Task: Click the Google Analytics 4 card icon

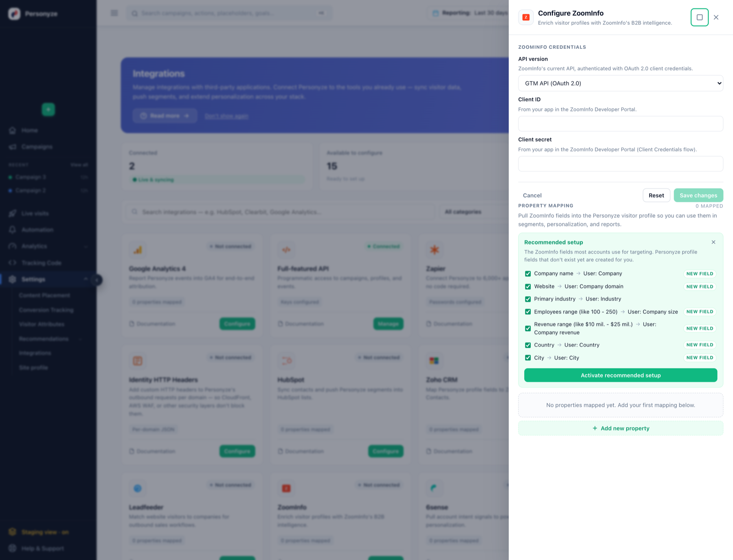Action: coord(138,249)
